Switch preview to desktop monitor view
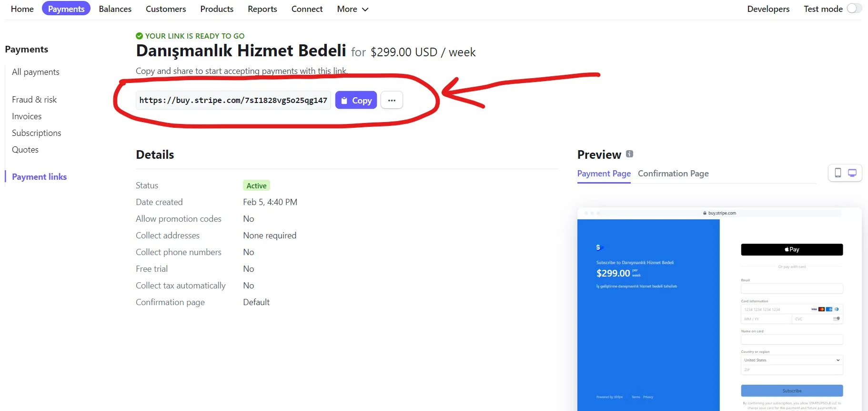 point(852,173)
